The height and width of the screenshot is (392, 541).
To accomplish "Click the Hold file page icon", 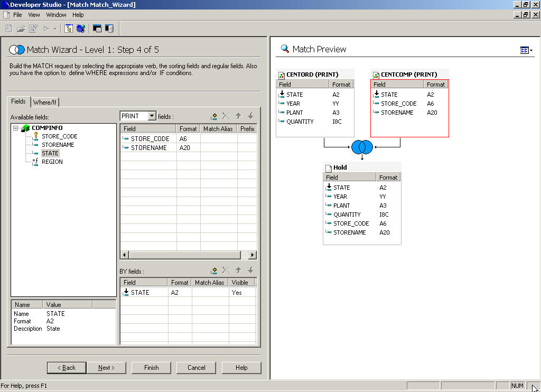I will [329, 167].
